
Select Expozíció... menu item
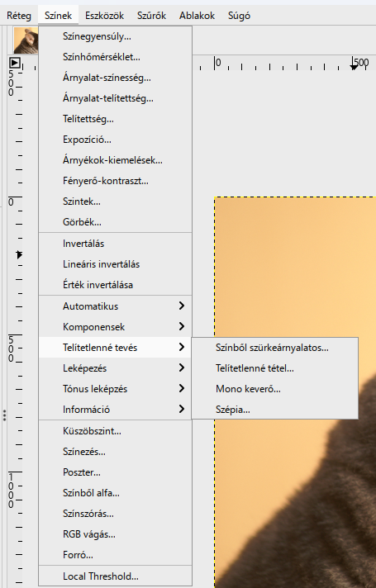point(115,140)
